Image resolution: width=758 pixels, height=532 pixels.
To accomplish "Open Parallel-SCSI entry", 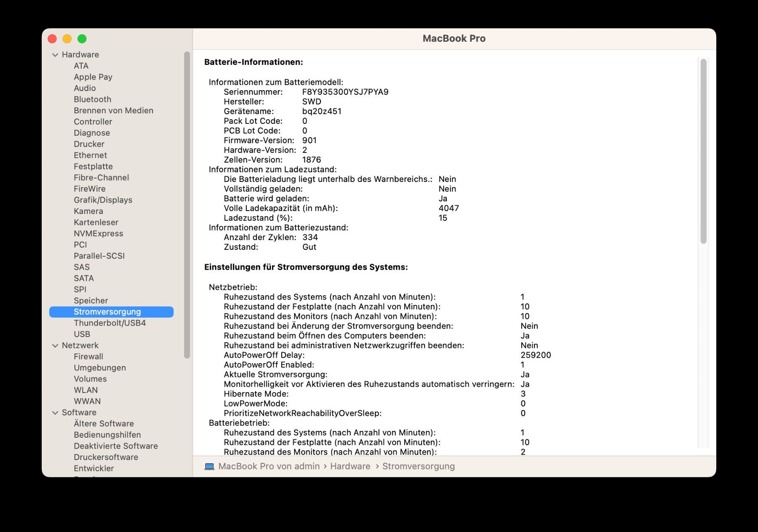I will point(99,256).
